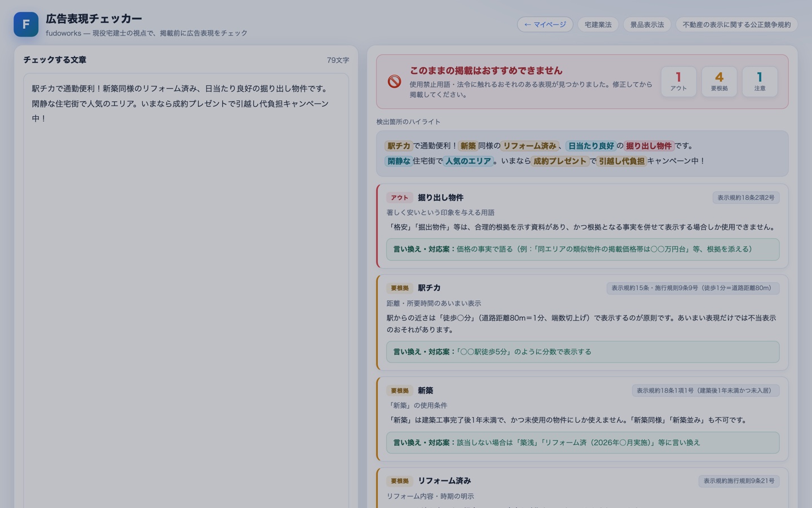Image resolution: width=812 pixels, height=508 pixels.
Task: Click the 広告表現チェッカー title
Action: tap(94, 19)
